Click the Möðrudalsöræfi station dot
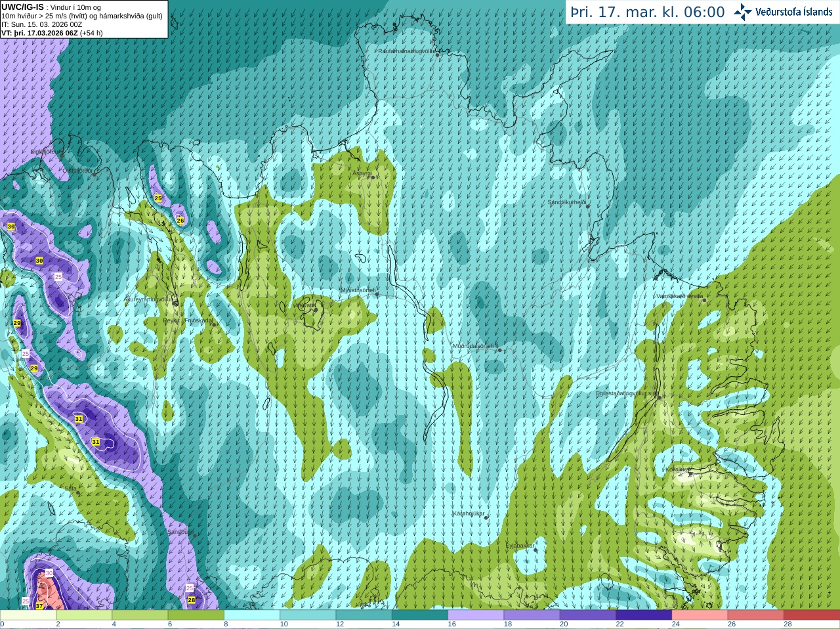 [500, 350]
